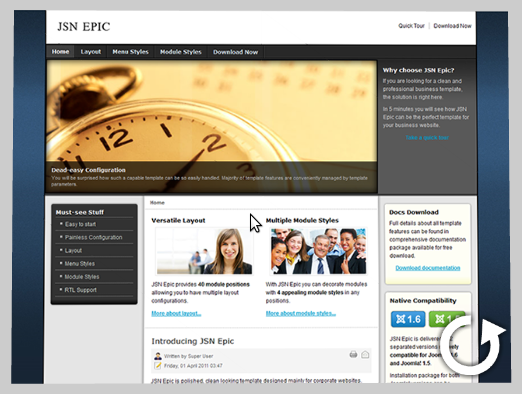Click Download Now in main navigation bar
The width and height of the screenshot is (522, 394).
pos(235,52)
